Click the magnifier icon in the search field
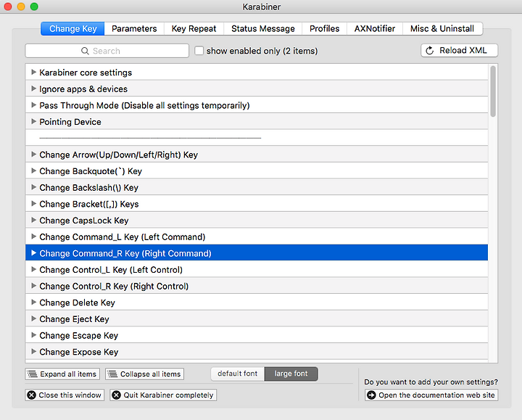 click(85, 51)
